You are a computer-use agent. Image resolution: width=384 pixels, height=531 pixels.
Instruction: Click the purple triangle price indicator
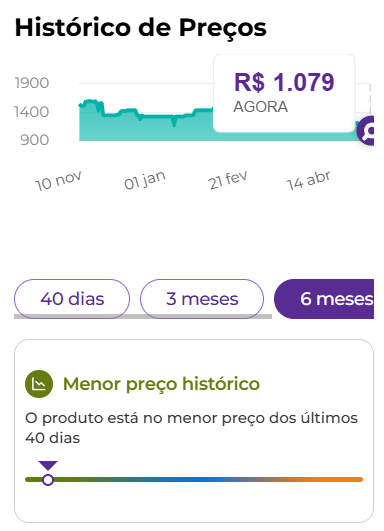click(x=48, y=465)
